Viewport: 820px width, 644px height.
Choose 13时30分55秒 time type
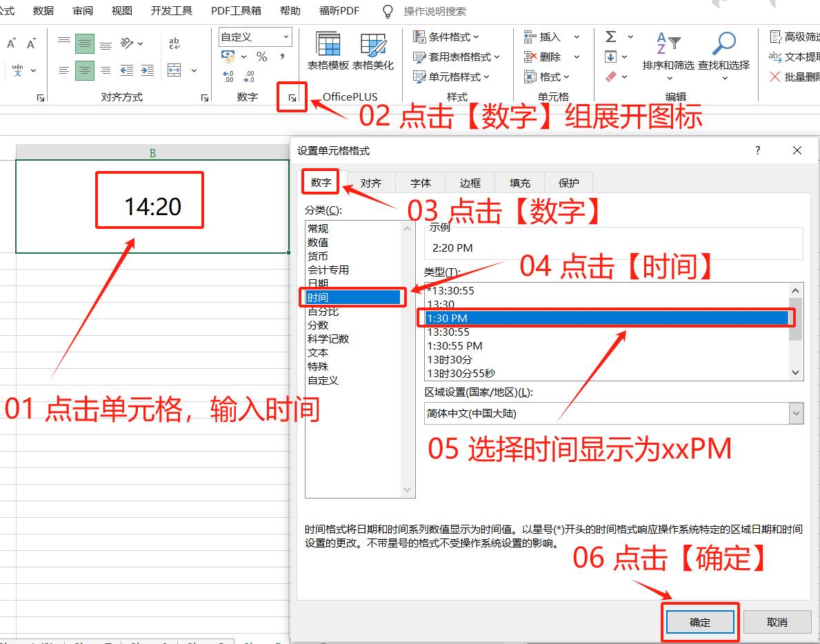461,373
